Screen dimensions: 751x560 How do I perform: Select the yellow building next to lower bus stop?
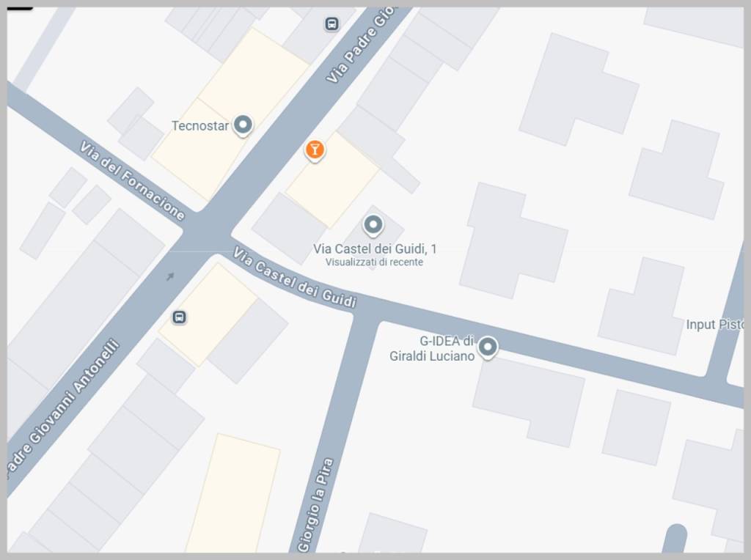[x=208, y=315]
